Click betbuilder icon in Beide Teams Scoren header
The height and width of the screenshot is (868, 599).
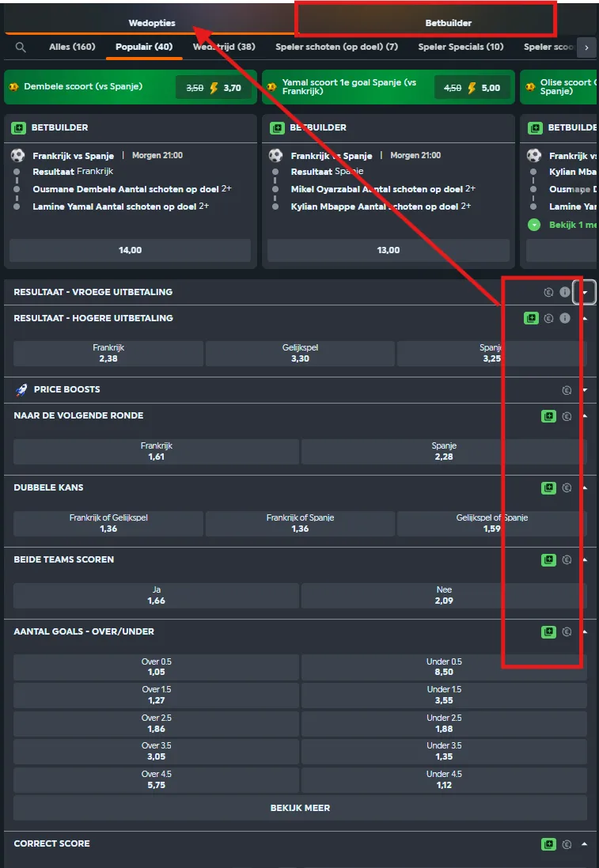pyautogui.click(x=548, y=559)
